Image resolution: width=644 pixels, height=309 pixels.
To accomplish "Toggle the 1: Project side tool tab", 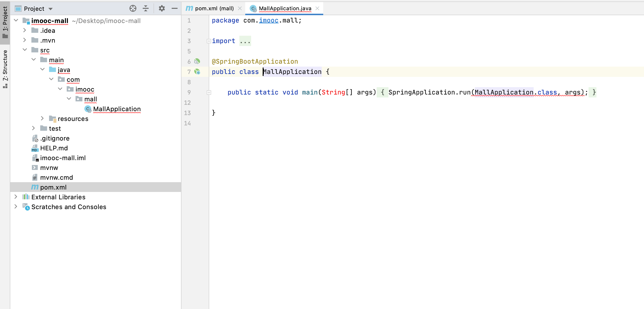I will 5,23.
